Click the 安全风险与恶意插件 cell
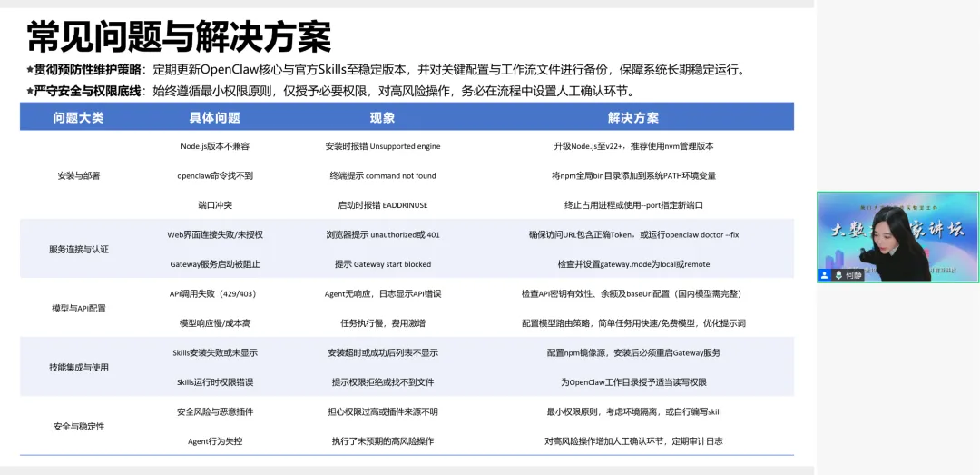Image resolution: width=980 pixels, height=475 pixels. [215, 411]
